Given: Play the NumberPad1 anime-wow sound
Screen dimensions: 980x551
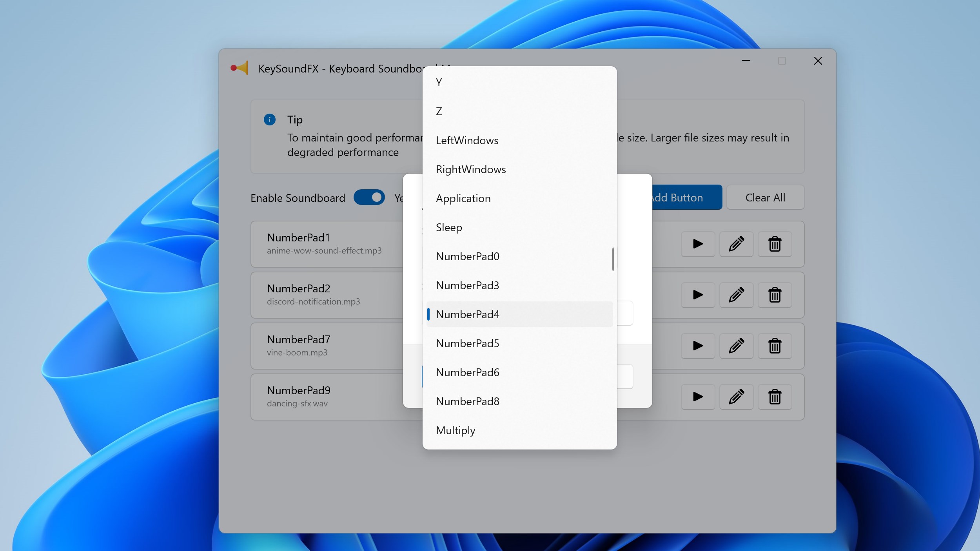Looking at the screenshot, I should (x=698, y=244).
